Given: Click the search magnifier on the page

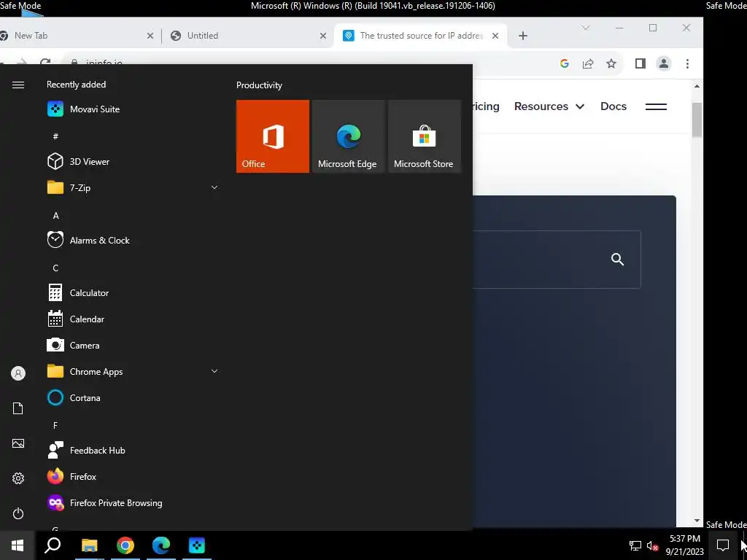Looking at the screenshot, I should click(617, 260).
